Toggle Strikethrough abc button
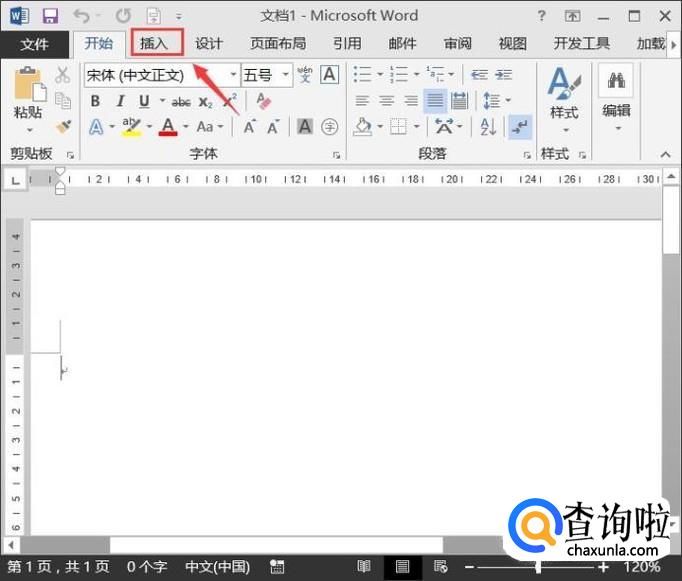The image size is (682, 581). tap(181, 102)
